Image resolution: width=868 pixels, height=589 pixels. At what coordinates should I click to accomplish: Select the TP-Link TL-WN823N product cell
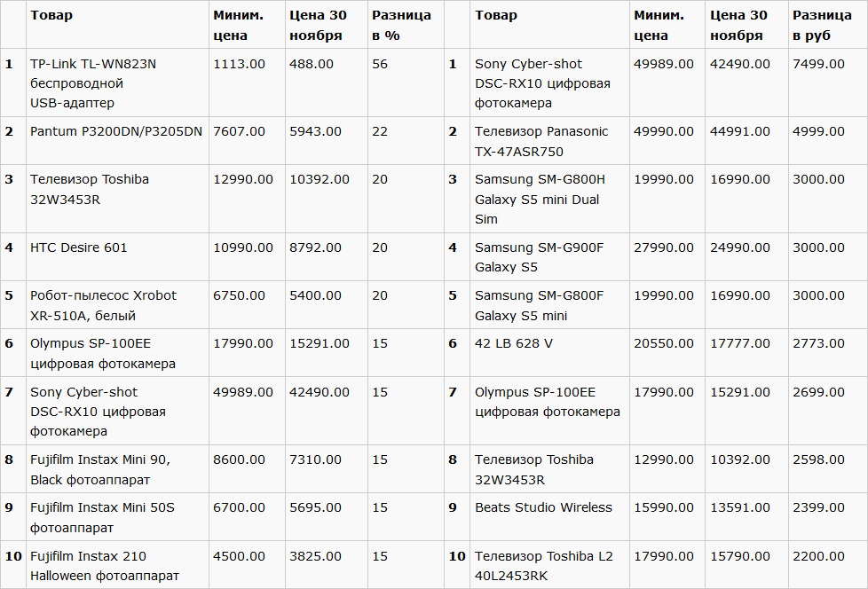(x=93, y=83)
